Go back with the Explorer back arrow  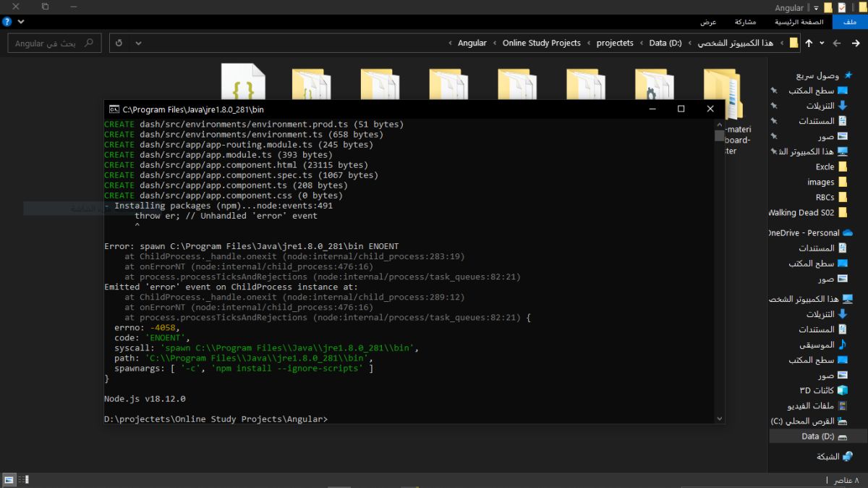(854, 43)
